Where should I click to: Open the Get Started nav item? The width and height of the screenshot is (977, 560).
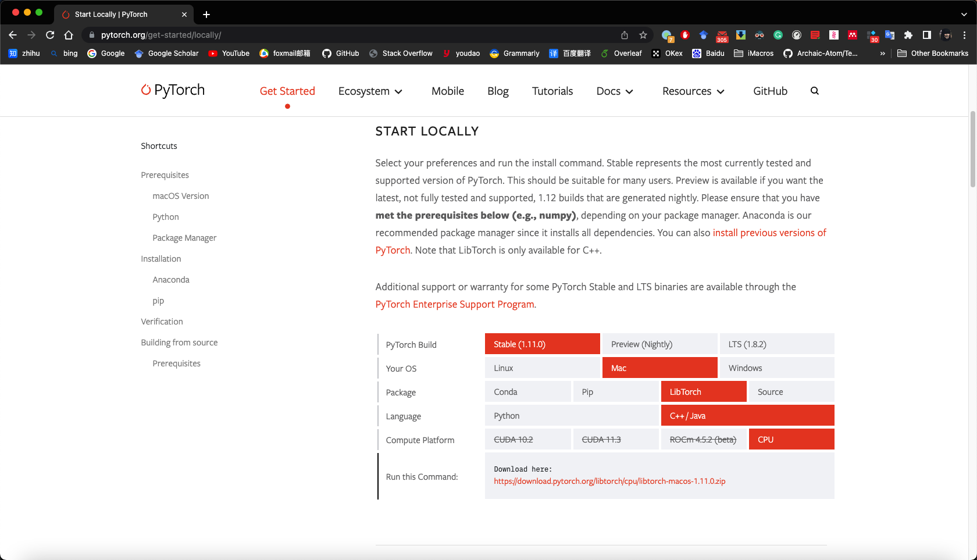(x=287, y=91)
